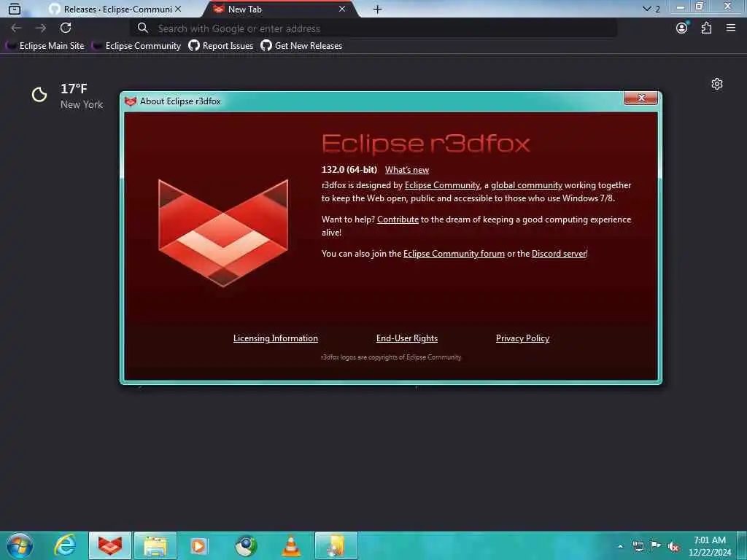Select the New Tab tab
The image size is (747, 560).
point(281,9)
